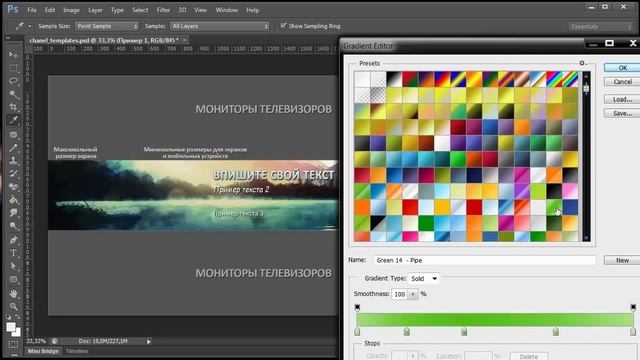Select the Path Selection tool

click(13, 266)
